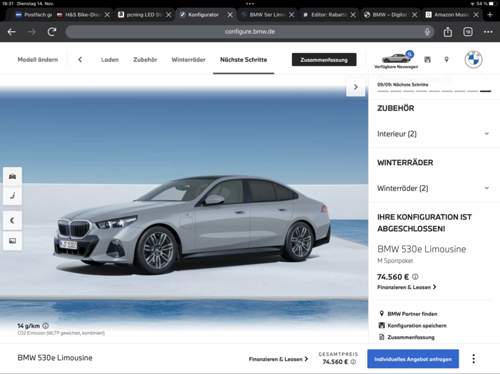This screenshot has height=374, width=500.
Task: Open Finanzieren & Leasen in side panel
Action: [407, 287]
